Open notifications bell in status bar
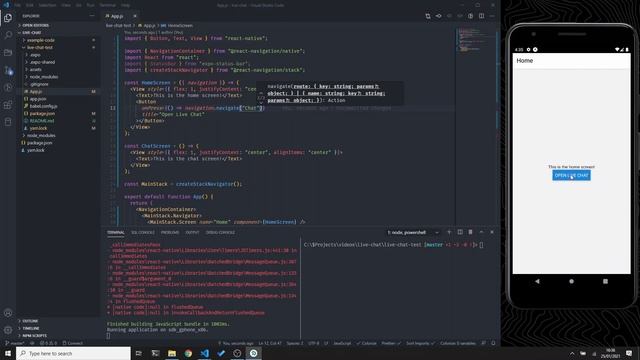Viewport: 640px width, 360px height. click(x=493, y=343)
